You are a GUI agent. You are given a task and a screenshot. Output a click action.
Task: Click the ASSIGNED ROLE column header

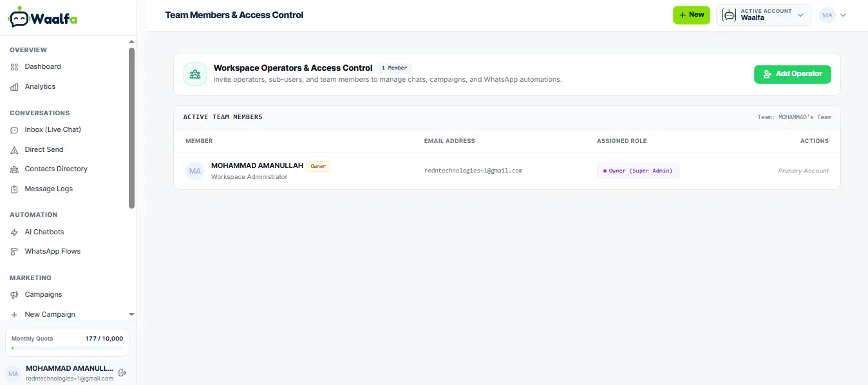point(622,141)
